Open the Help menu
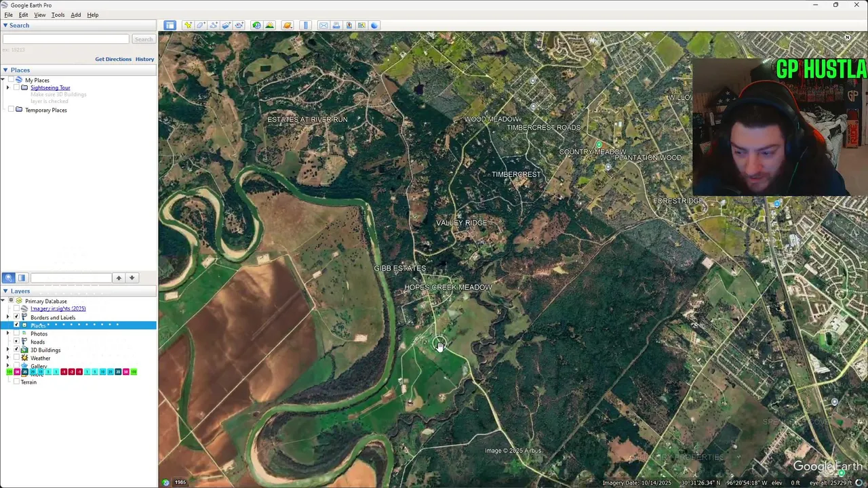868x488 pixels. [93, 15]
